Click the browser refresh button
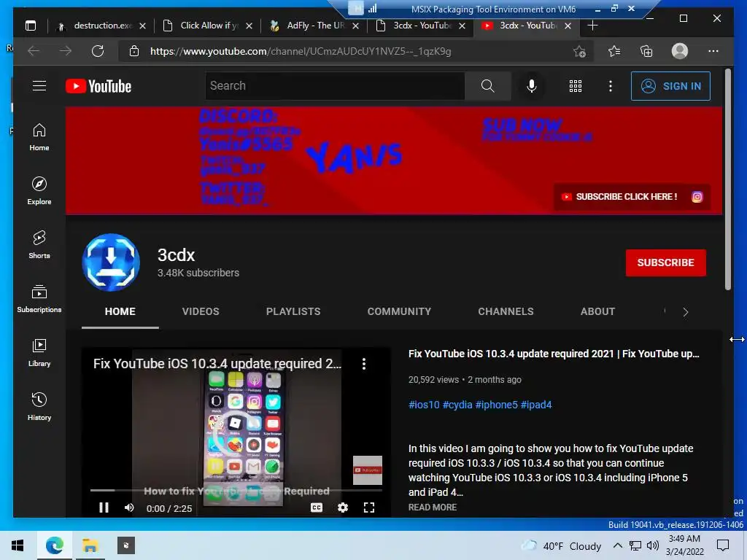Viewport: 747px width, 560px height. (98, 51)
